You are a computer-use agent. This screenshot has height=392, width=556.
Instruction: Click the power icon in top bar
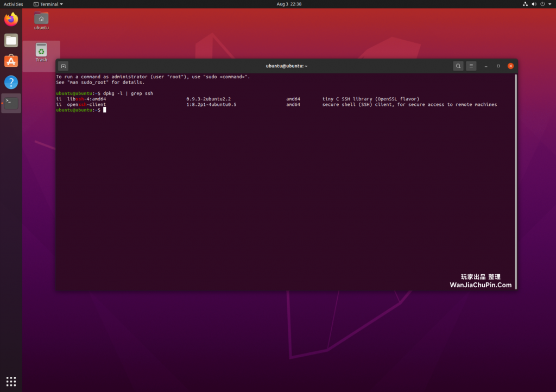pos(542,4)
